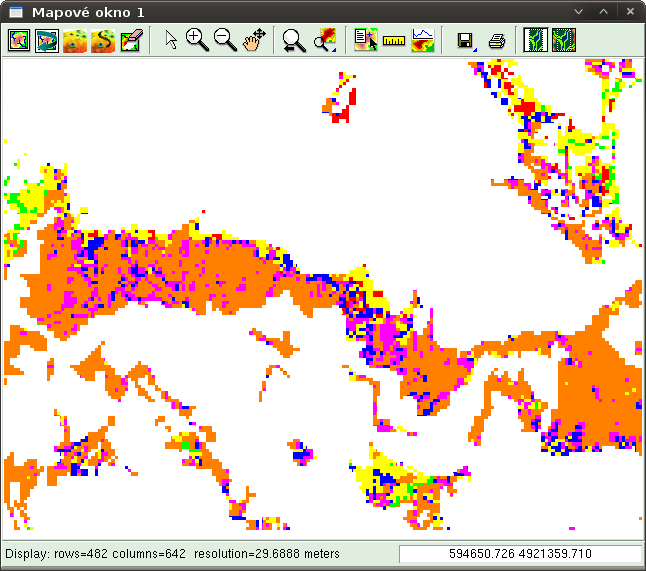This screenshot has height=571, width=646.
Task: Select the Zoom in magnifier tool
Action: tap(197, 40)
